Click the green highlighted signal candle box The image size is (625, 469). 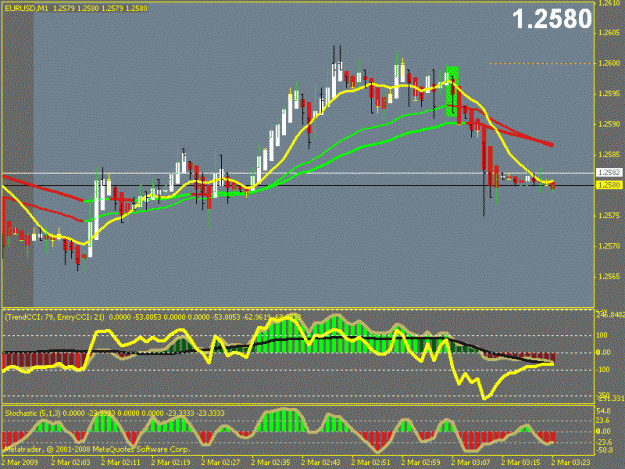tap(452, 92)
